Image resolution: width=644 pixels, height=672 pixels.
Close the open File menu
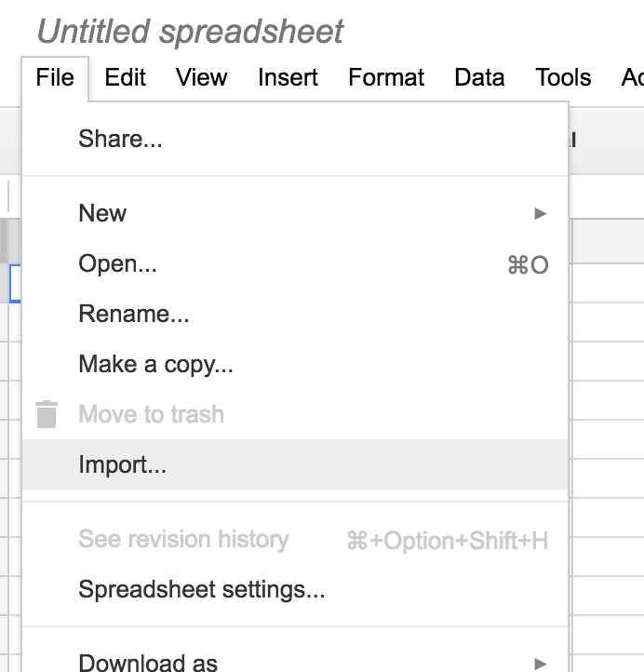pyautogui.click(x=55, y=77)
